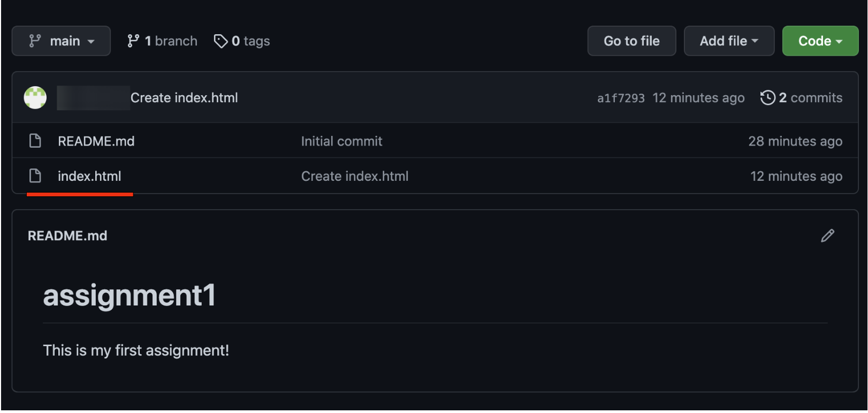Expand the Add file dropdown

[729, 41]
